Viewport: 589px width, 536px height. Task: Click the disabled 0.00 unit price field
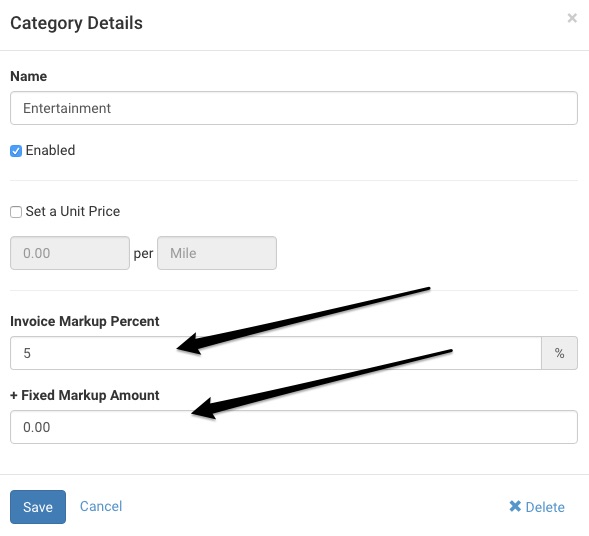[x=70, y=253]
